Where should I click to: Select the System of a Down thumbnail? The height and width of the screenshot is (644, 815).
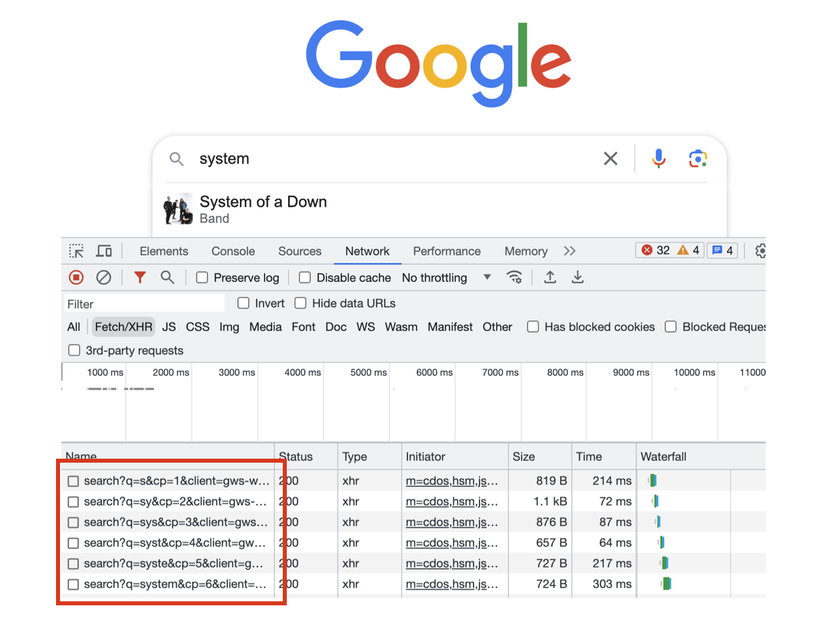click(x=179, y=209)
